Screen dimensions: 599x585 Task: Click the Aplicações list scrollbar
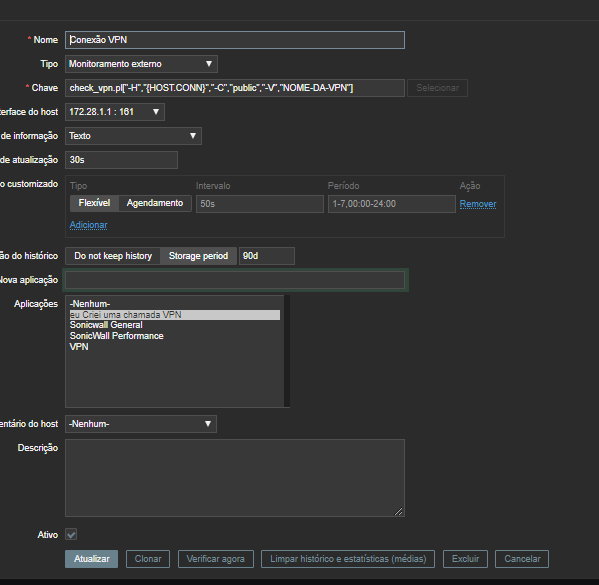click(x=287, y=351)
